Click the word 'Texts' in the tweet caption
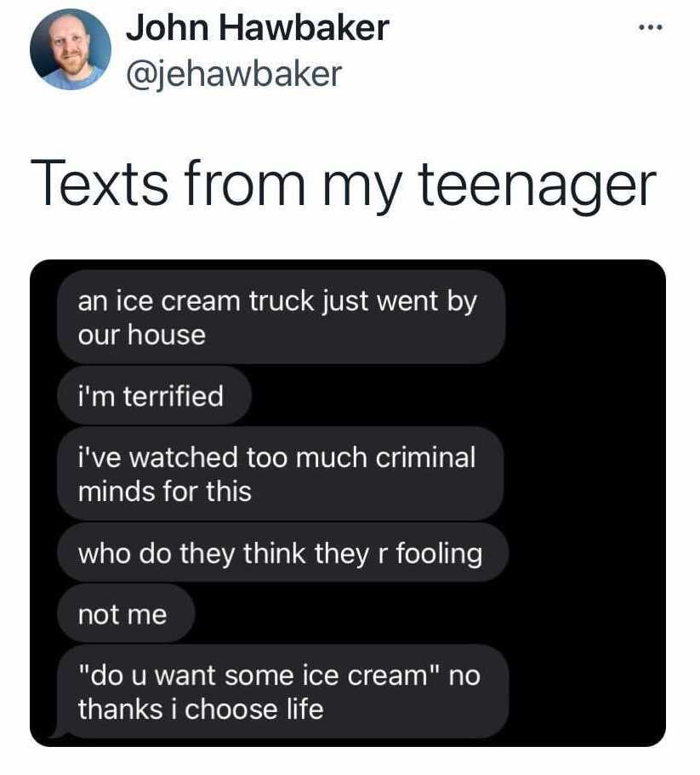 click(x=100, y=182)
